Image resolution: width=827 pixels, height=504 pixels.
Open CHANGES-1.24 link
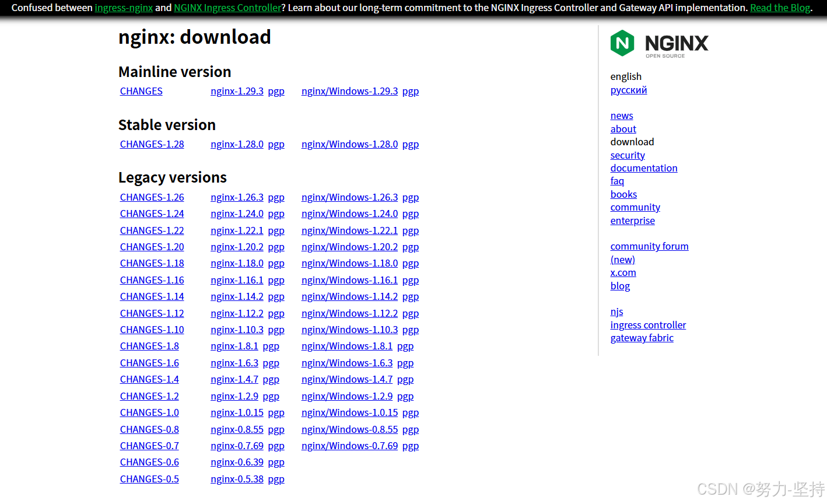pos(152,213)
